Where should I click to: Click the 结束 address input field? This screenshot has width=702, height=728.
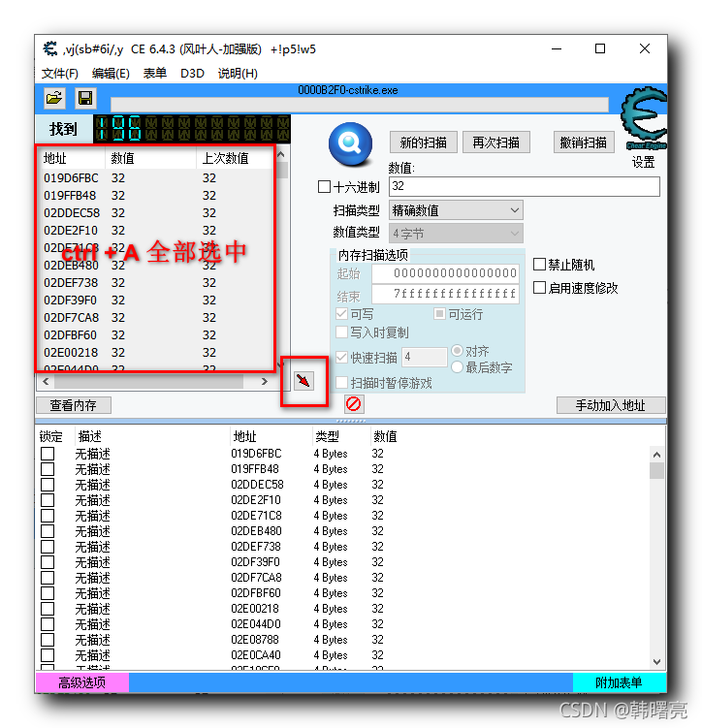coord(445,294)
